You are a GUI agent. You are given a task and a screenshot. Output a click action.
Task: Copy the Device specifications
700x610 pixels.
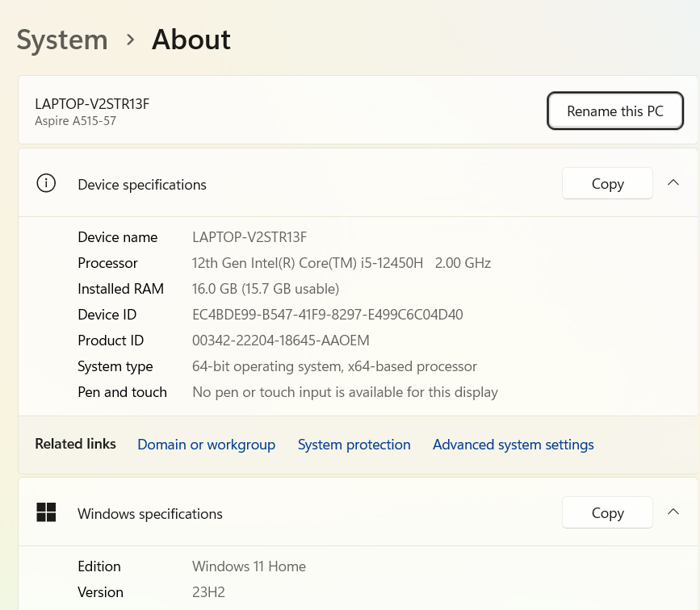(x=607, y=183)
